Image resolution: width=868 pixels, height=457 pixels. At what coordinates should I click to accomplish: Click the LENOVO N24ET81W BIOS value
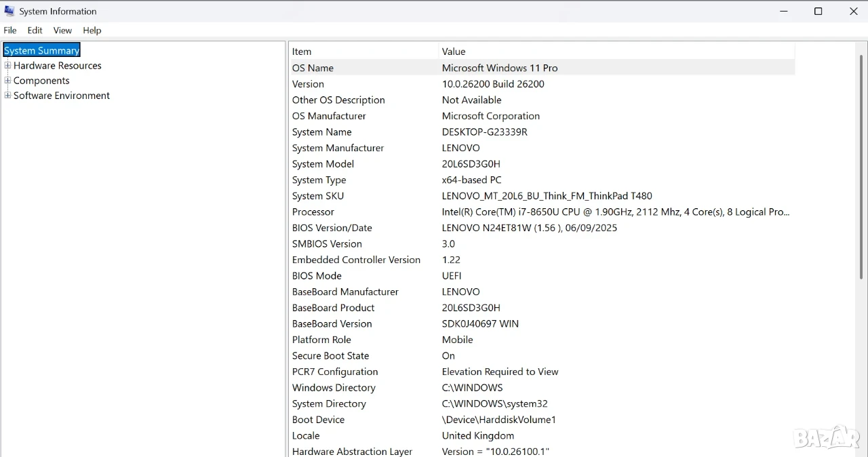(x=530, y=228)
